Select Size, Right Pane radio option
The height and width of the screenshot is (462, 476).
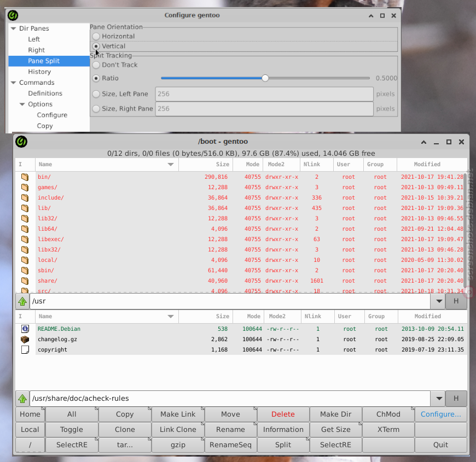click(x=96, y=109)
